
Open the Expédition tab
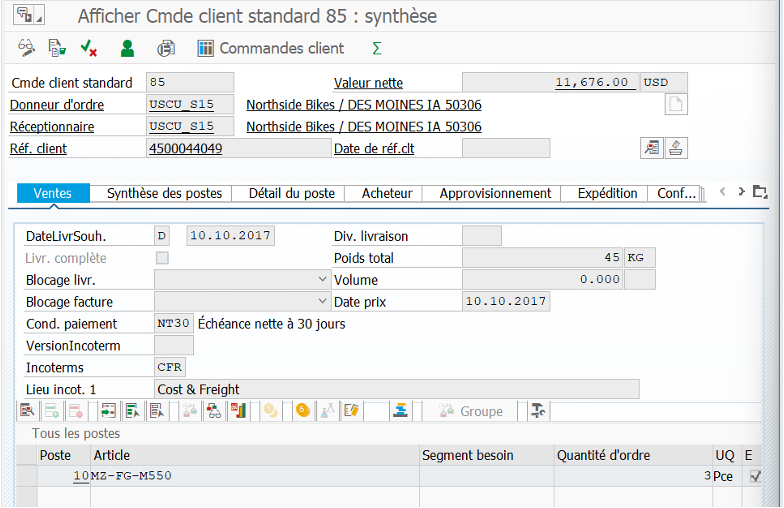tap(606, 193)
